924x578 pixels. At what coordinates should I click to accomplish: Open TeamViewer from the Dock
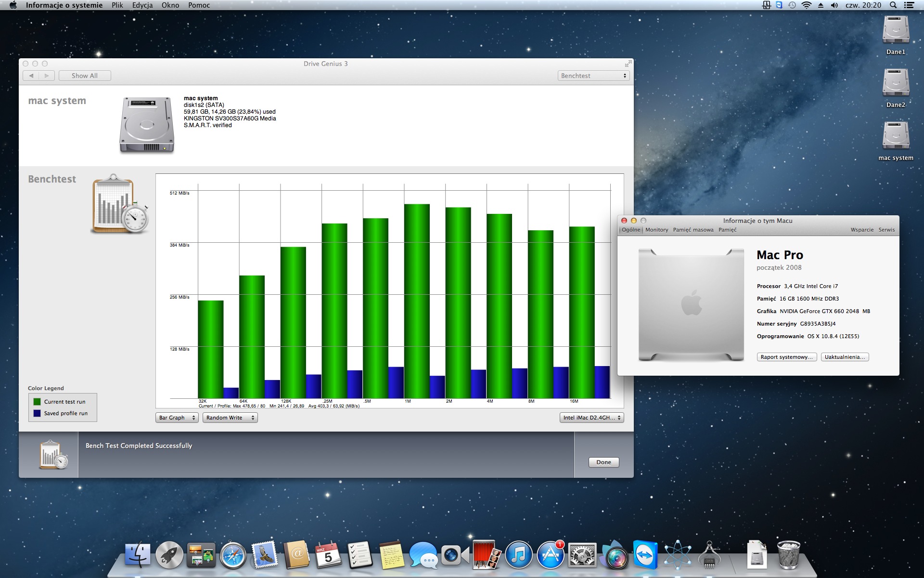[646, 555]
